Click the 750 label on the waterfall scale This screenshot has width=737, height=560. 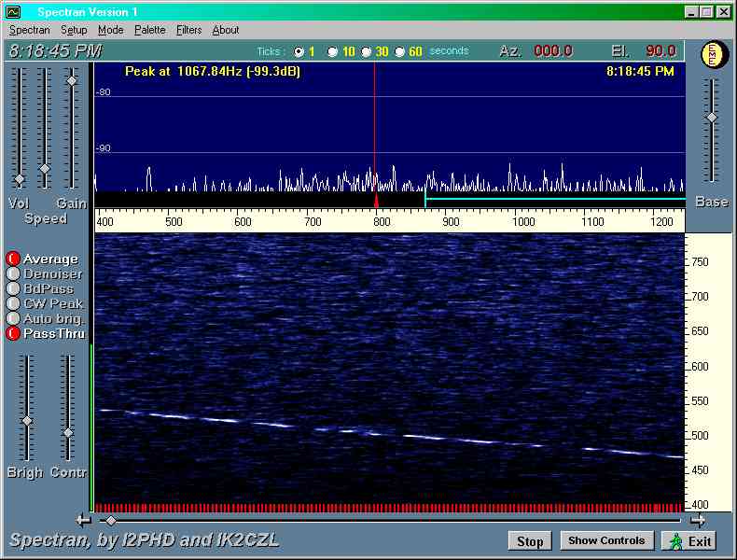[700, 262]
